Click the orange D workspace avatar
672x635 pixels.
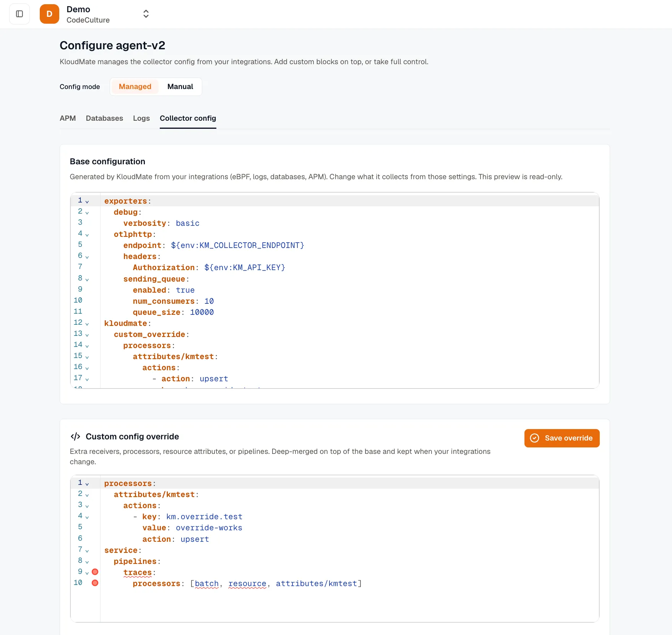click(x=49, y=14)
